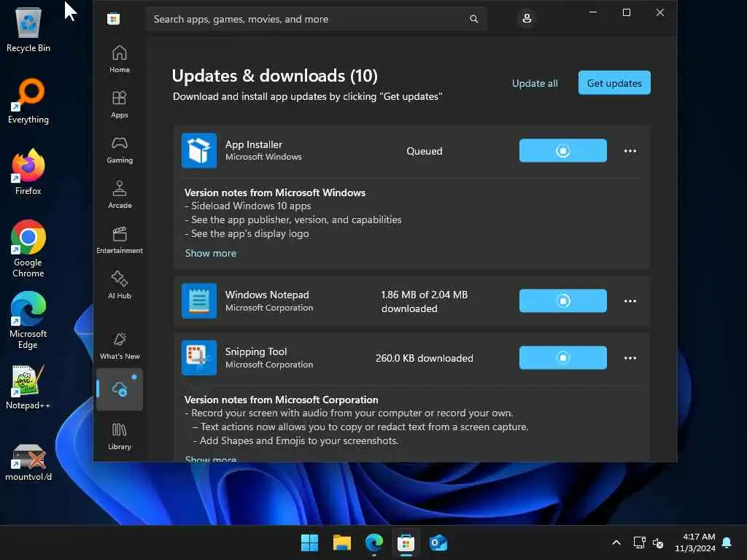Open the Library section
This screenshot has width=747, height=560.
tap(119, 436)
